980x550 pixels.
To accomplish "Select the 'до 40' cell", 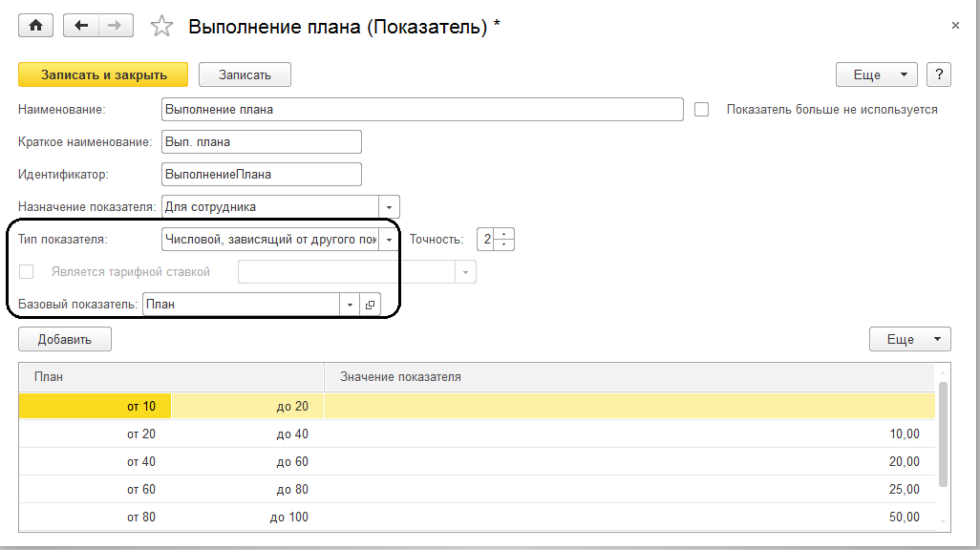I will coord(247,434).
